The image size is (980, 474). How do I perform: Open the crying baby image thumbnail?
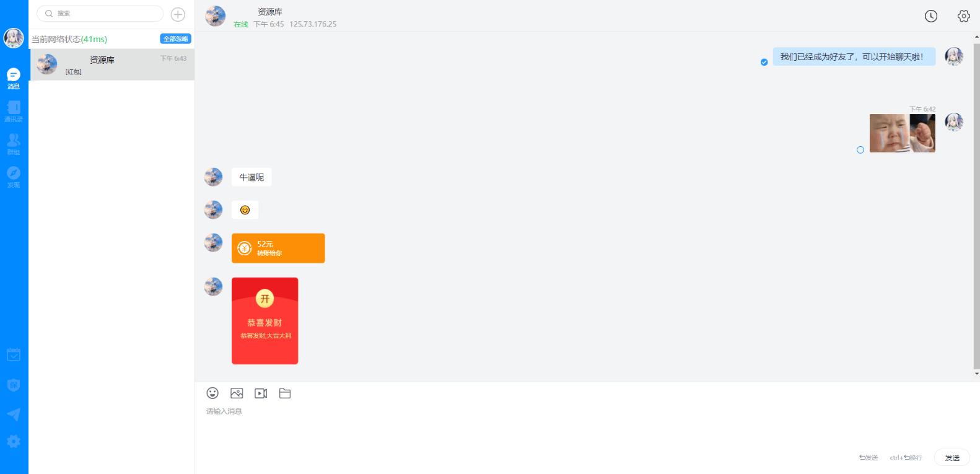coord(903,133)
